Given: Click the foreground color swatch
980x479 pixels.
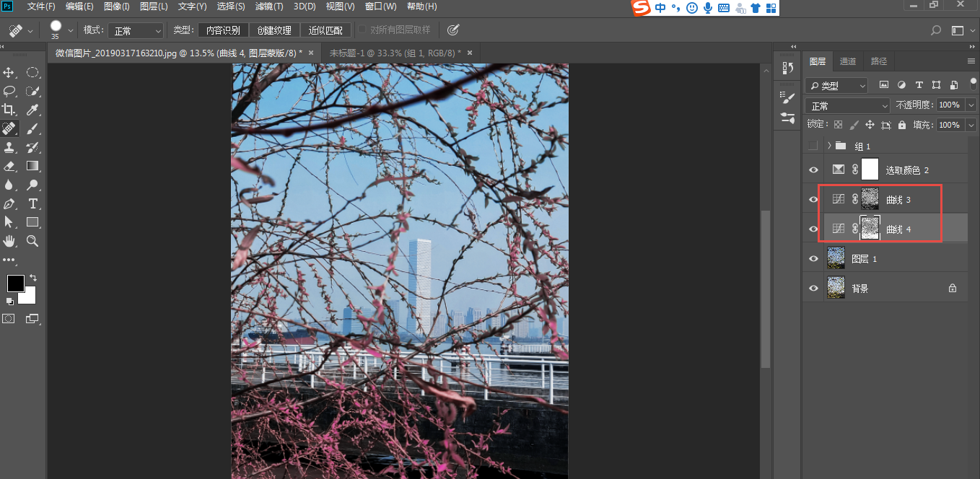Looking at the screenshot, I should click(x=15, y=284).
